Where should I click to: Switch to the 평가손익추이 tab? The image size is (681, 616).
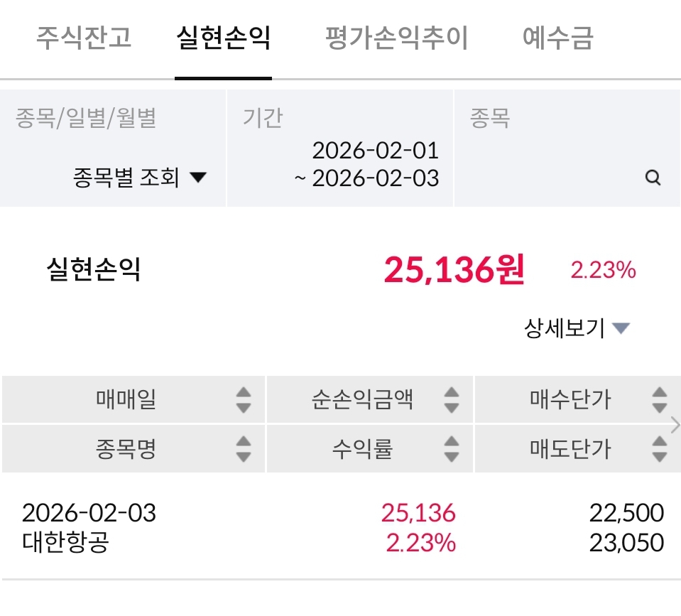pyautogui.click(x=396, y=38)
